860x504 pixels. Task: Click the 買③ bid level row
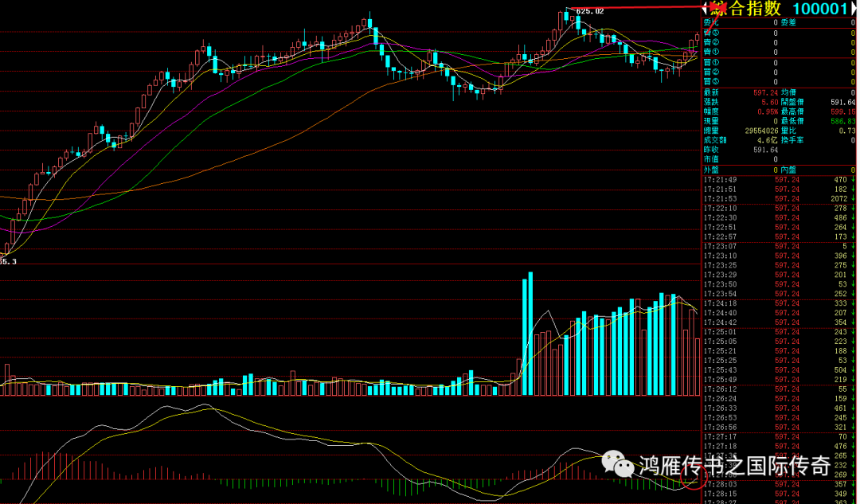780,82
